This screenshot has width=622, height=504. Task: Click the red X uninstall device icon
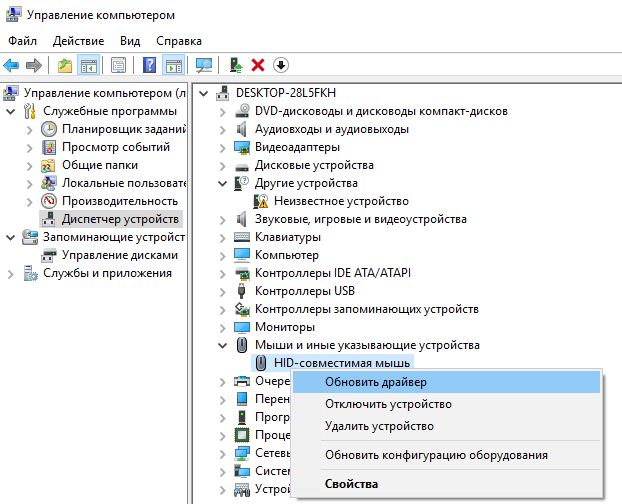pyautogui.click(x=258, y=65)
